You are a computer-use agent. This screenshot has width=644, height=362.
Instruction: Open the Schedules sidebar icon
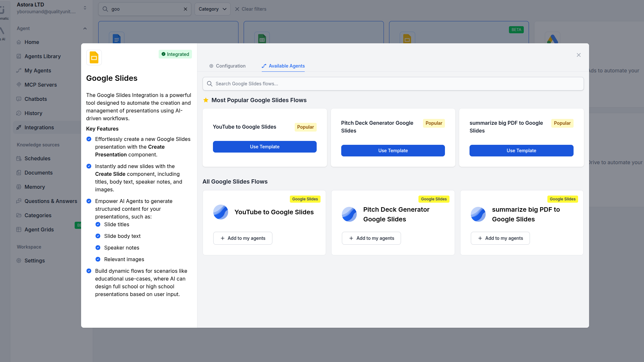[x=19, y=158]
